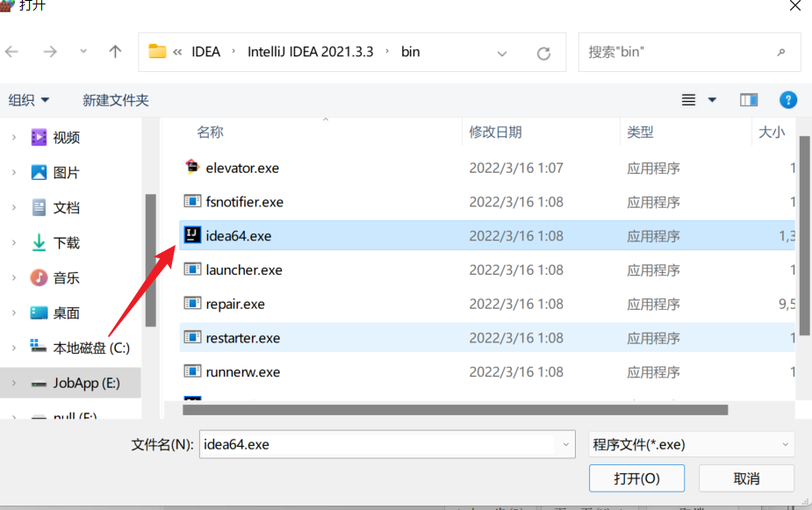Select 视频 in the navigation pane
The width and height of the screenshot is (812, 510).
click(67, 138)
